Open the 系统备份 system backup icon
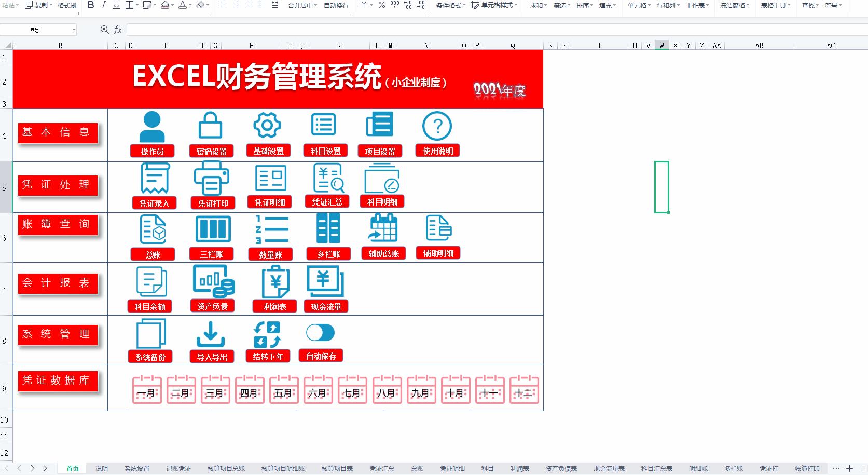The image size is (868, 475). click(150, 340)
